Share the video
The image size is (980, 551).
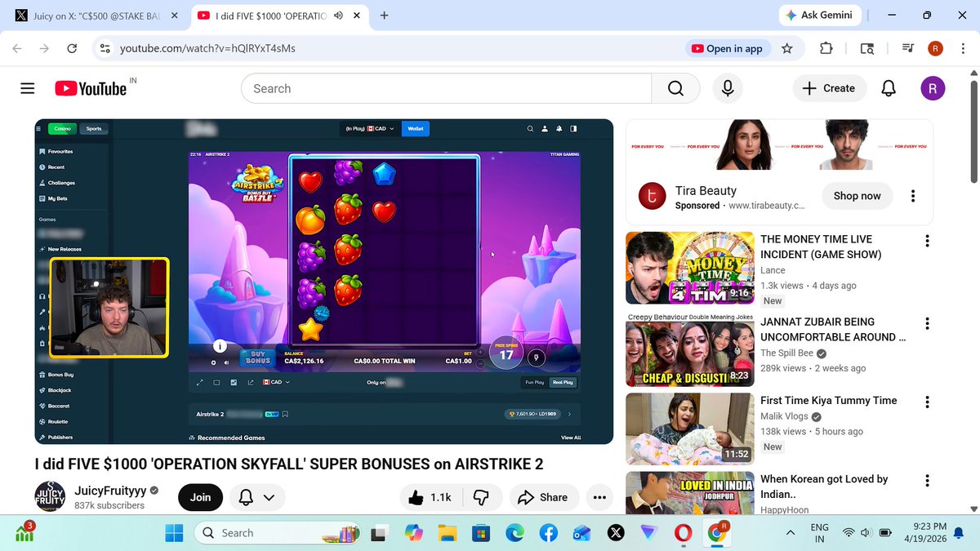pos(543,497)
